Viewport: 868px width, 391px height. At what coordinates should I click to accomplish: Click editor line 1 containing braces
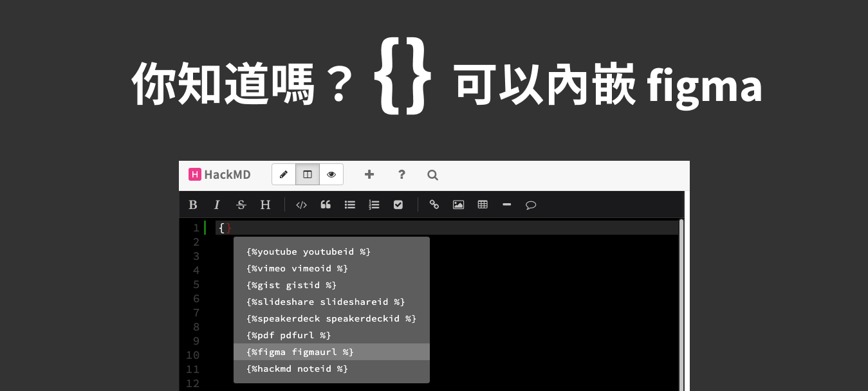[447, 228]
